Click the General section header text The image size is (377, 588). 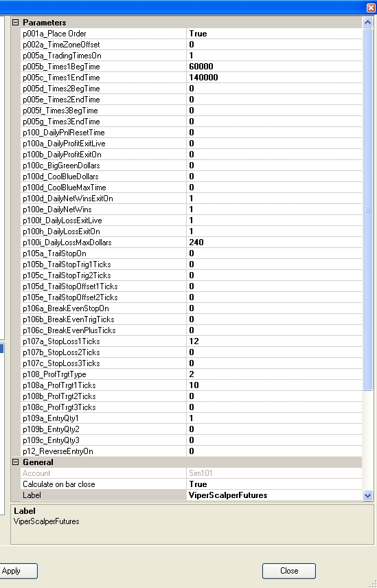pos(38,462)
